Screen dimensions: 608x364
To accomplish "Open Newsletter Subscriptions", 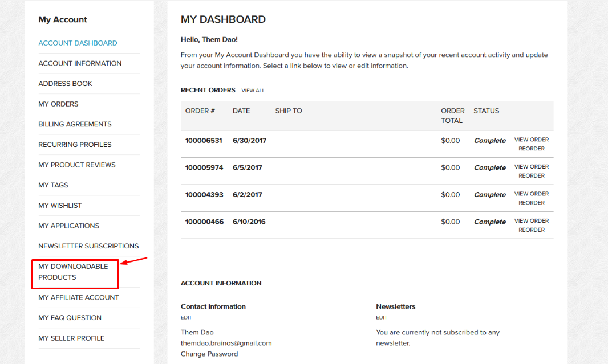I will [88, 246].
